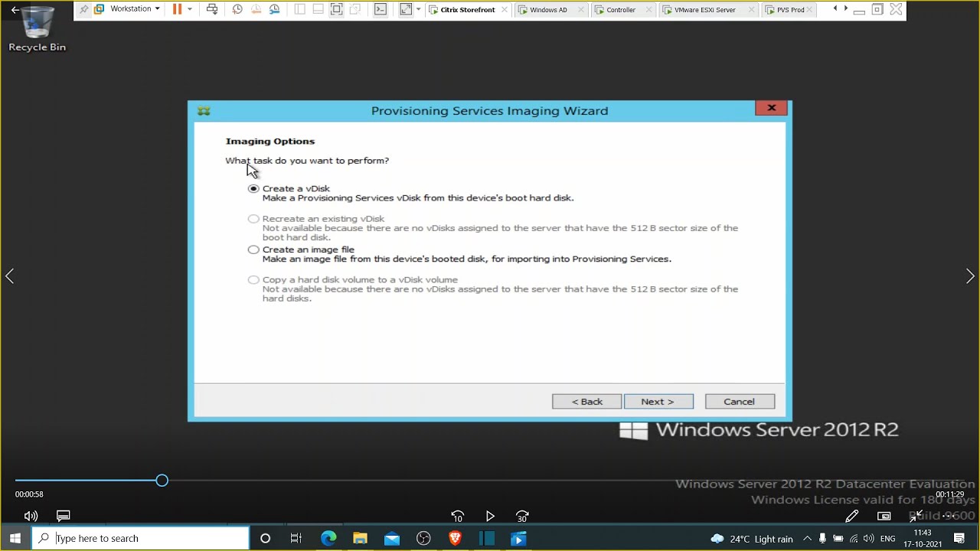
Task: Toggle the thumbnail bar view icon
Action: (318, 9)
